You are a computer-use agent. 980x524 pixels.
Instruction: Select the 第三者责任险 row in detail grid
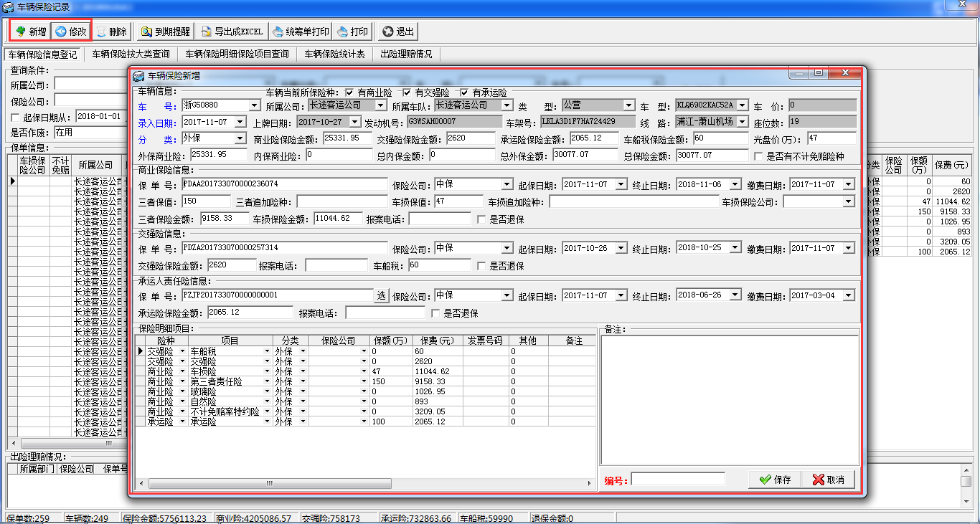click(367, 381)
